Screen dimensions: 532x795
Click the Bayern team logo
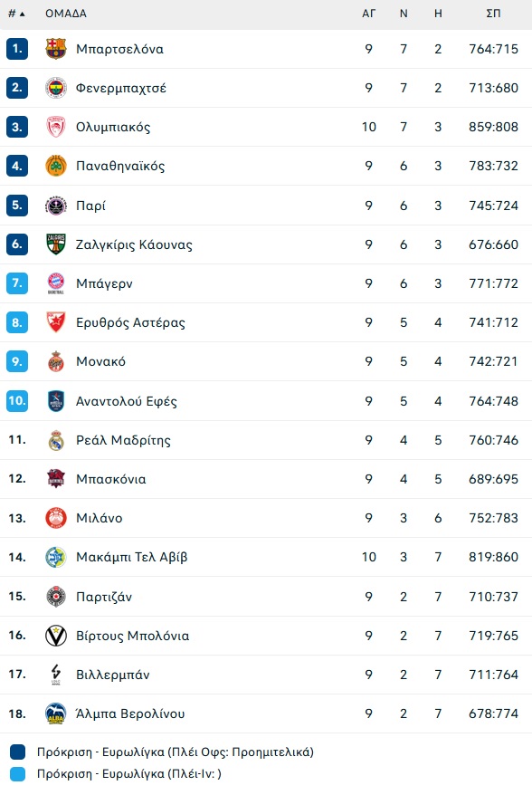click(x=56, y=283)
